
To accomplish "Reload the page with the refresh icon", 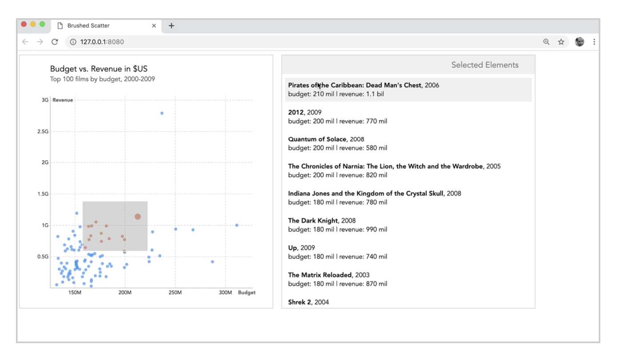I will coord(55,42).
